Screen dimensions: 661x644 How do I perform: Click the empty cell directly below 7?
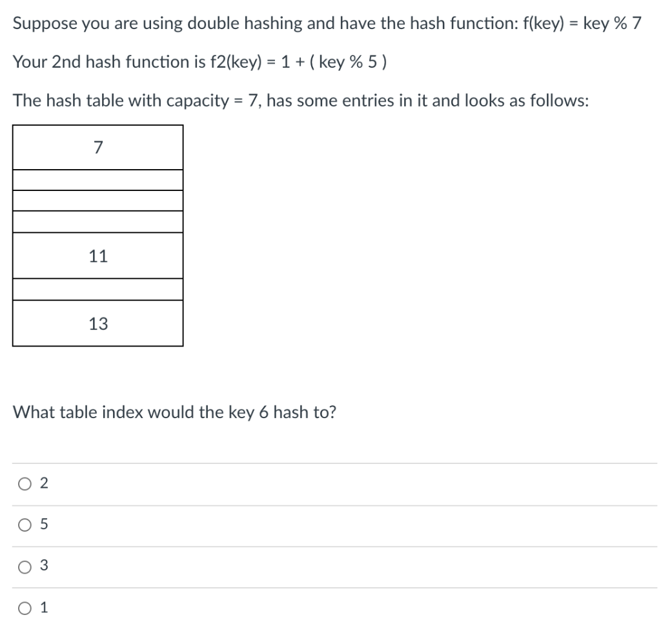pyautogui.click(x=98, y=180)
